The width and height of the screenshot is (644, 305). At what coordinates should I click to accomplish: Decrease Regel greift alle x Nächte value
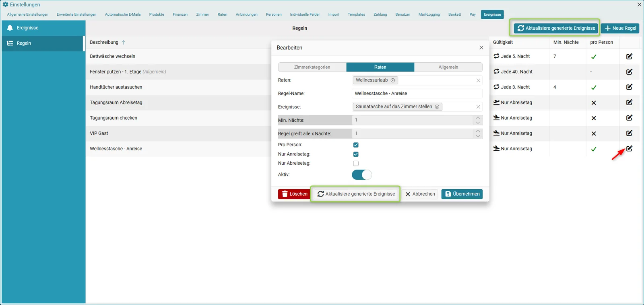[x=478, y=136]
